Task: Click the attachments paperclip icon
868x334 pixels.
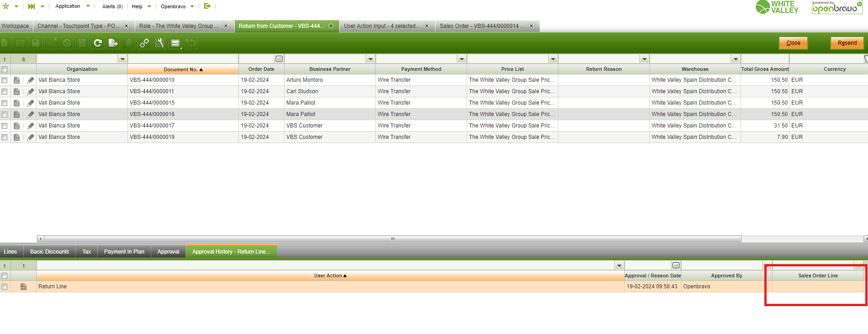Action: [x=129, y=43]
